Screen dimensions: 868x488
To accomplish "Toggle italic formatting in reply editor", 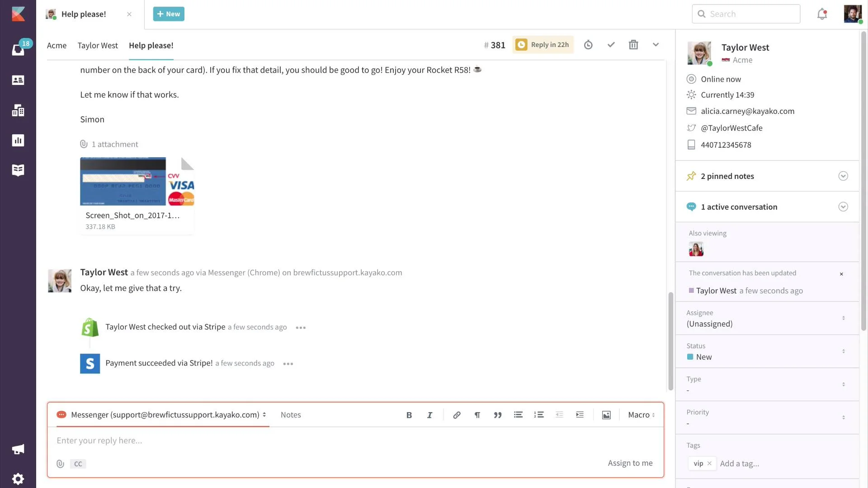I will 429,415.
